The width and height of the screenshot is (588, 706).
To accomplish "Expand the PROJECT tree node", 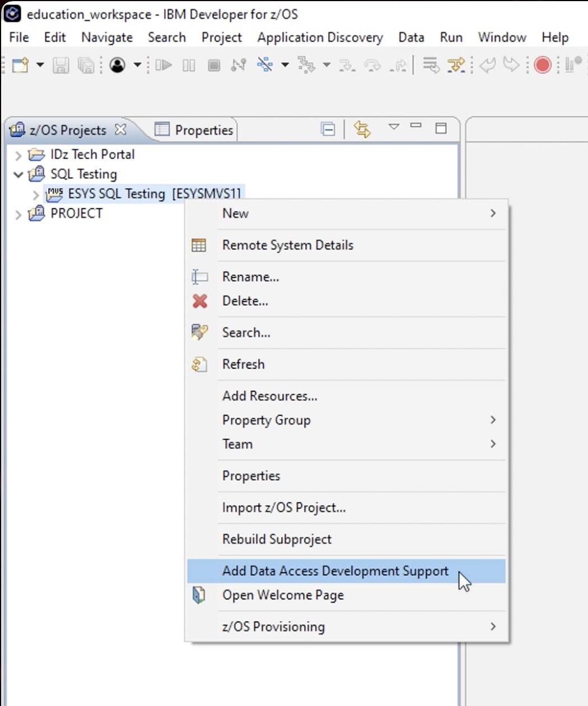I will 18,215.
